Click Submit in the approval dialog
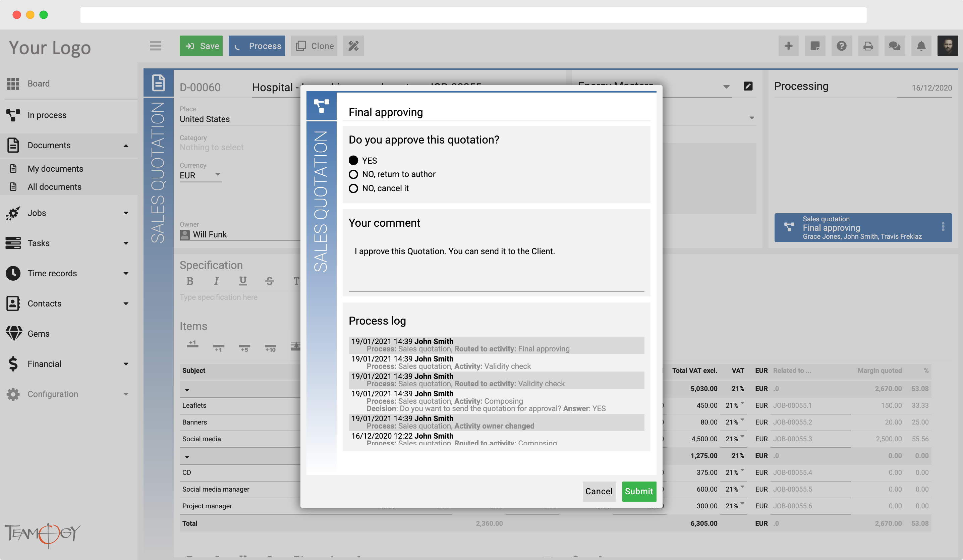The height and width of the screenshot is (560, 963). (639, 491)
